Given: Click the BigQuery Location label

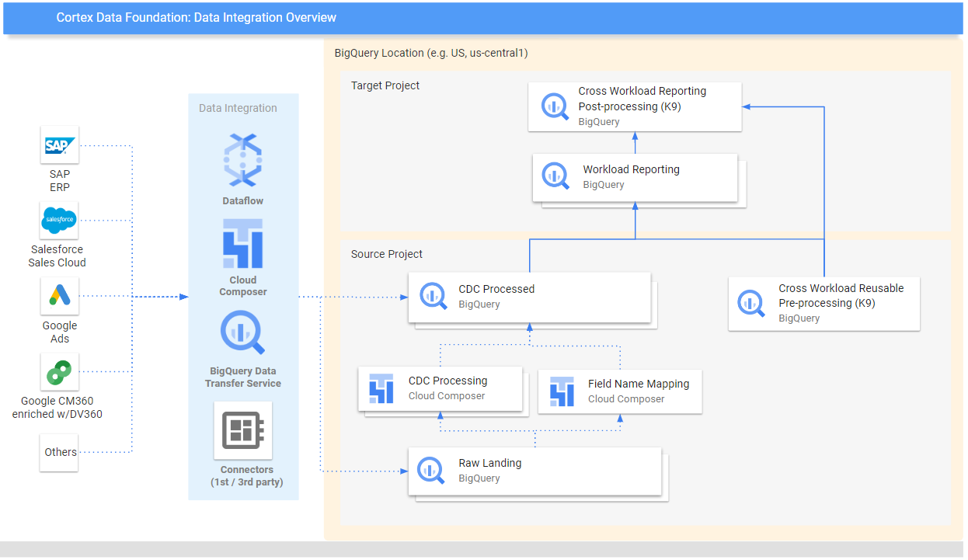Looking at the screenshot, I should point(430,53).
